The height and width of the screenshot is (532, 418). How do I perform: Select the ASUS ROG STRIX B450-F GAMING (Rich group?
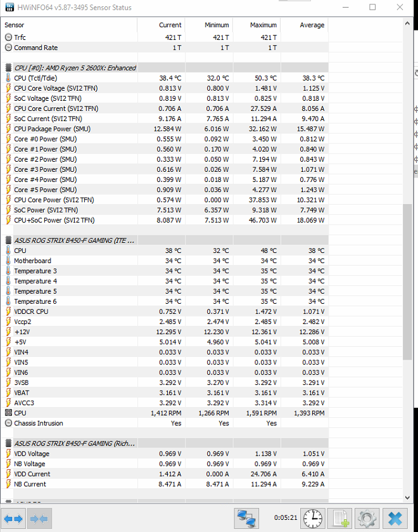click(x=165, y=443)
